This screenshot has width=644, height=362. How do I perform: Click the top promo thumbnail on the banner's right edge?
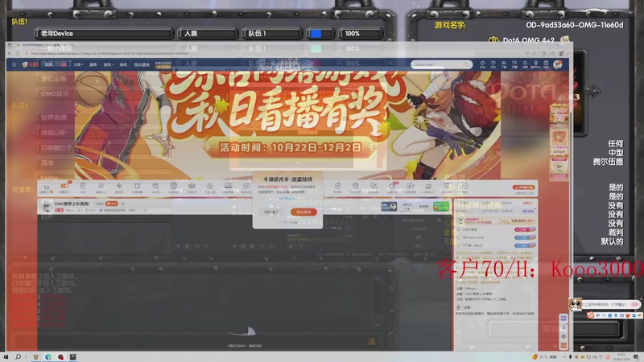559,113
